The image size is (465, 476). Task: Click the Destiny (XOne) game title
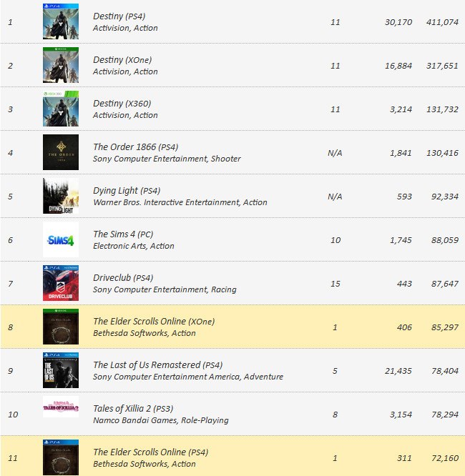122,60
